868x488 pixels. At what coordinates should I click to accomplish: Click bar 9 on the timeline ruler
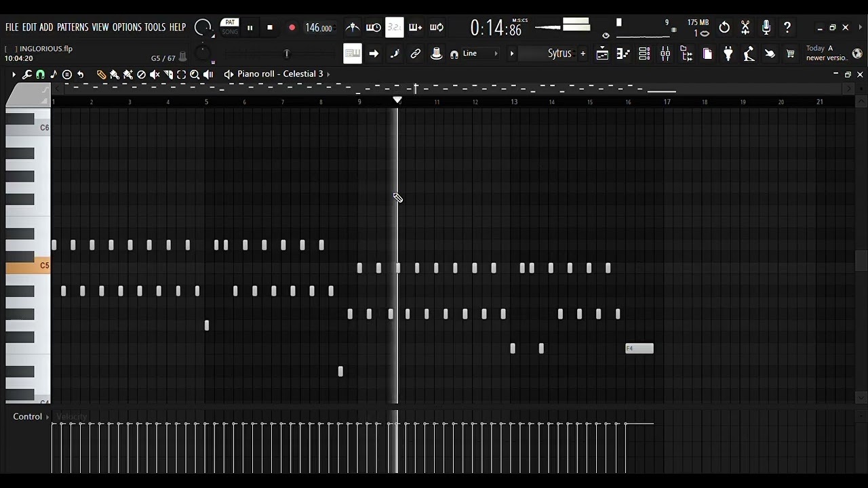[x=359, y=102]
